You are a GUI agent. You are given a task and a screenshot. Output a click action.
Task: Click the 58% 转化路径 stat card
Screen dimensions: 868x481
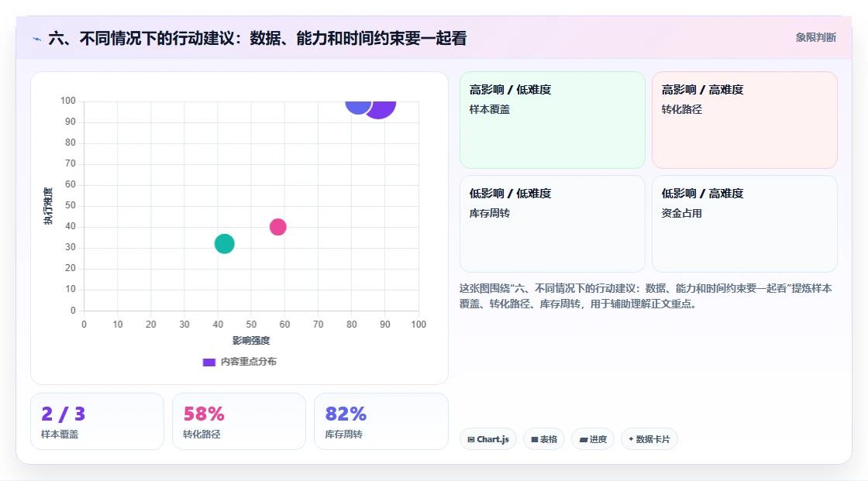click(x=239, y=422)
